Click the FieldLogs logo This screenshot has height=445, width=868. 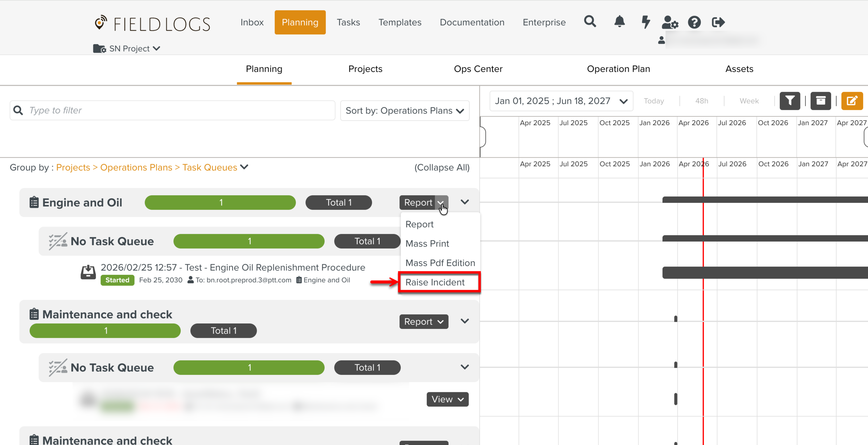[152, 24]
